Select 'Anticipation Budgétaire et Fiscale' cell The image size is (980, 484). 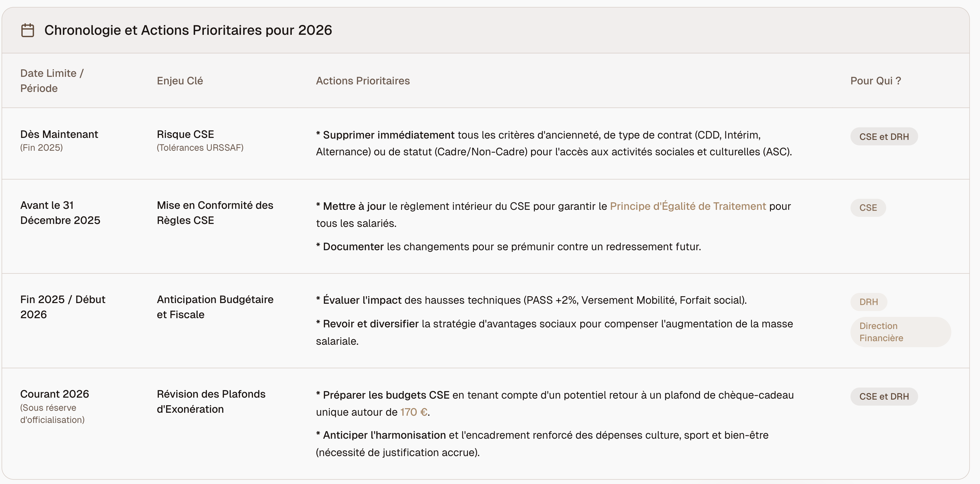click(x=215, y=307)
